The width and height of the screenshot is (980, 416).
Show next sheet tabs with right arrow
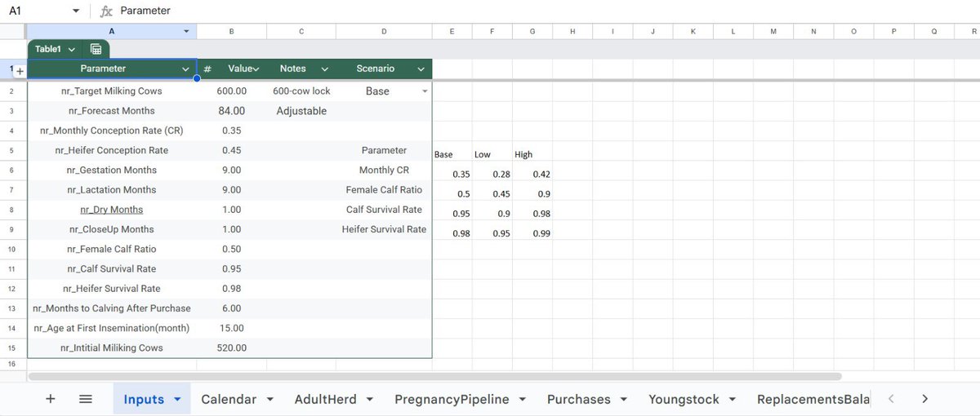(924, 399)
